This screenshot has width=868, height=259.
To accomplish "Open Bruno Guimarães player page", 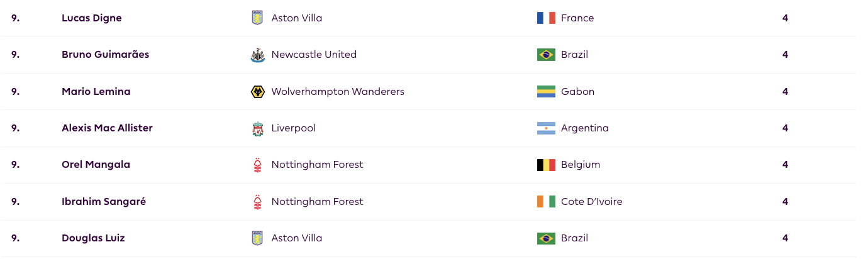I will [106, 55].
